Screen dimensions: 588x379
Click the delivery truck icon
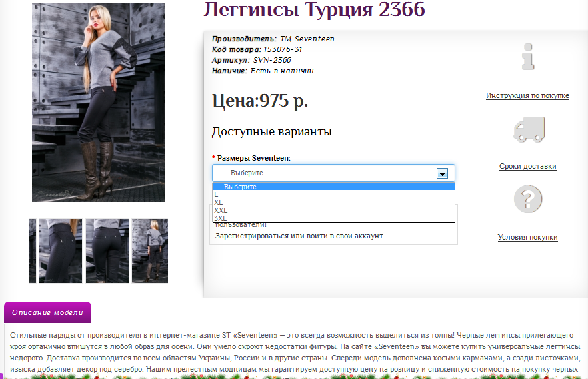point(529,129)
